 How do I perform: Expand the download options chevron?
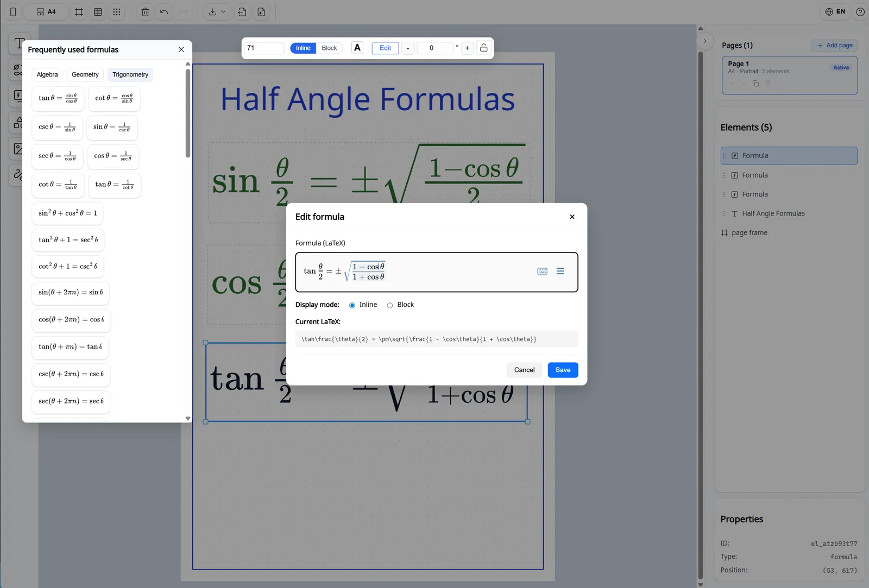tap(223, 11)
